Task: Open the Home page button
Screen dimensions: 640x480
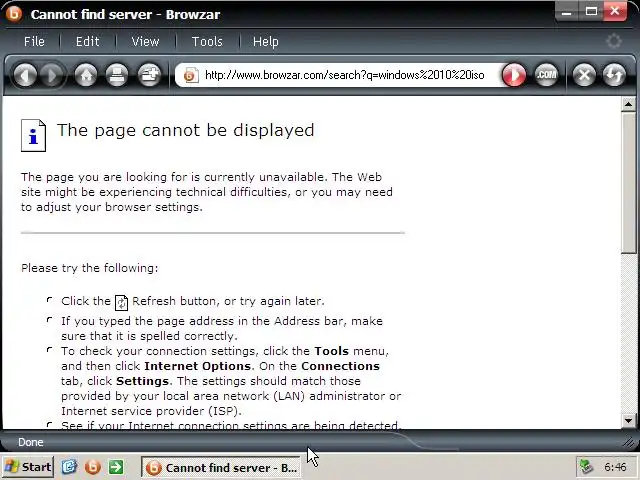Action: tap(86, 76)
